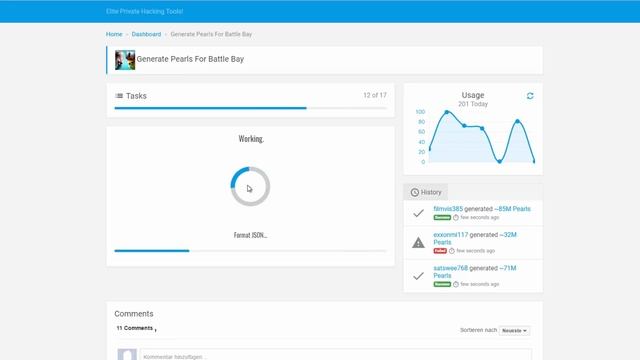Click the commenter avatar placeholder
The width and height of the screenshot is (640, 360).
point(127,354)
